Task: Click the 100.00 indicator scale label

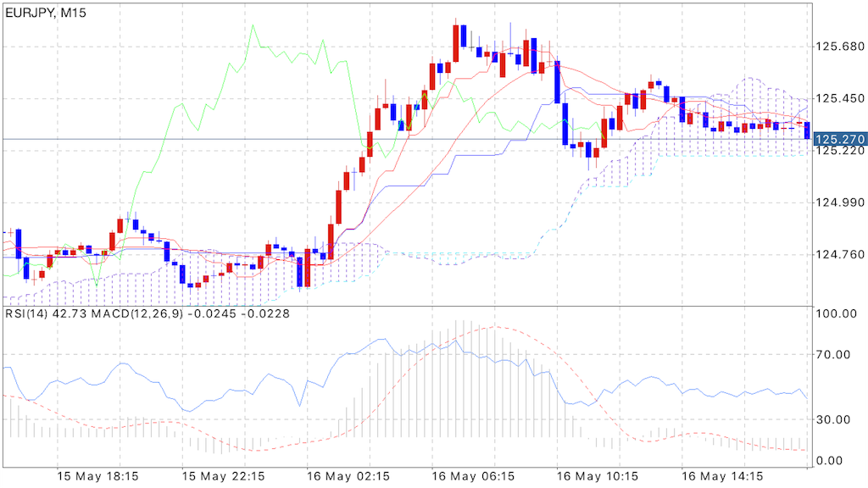Action: [837, 313]
